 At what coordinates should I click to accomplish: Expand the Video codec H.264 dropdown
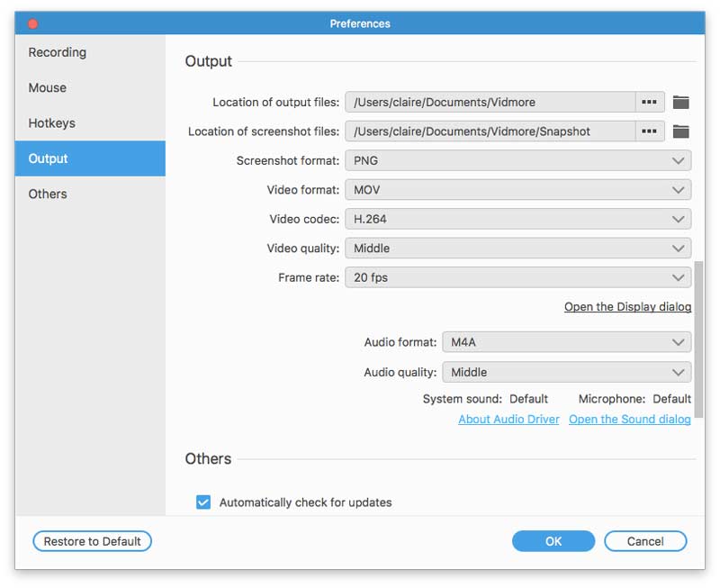pyautogui.click(x=517, y=219)
